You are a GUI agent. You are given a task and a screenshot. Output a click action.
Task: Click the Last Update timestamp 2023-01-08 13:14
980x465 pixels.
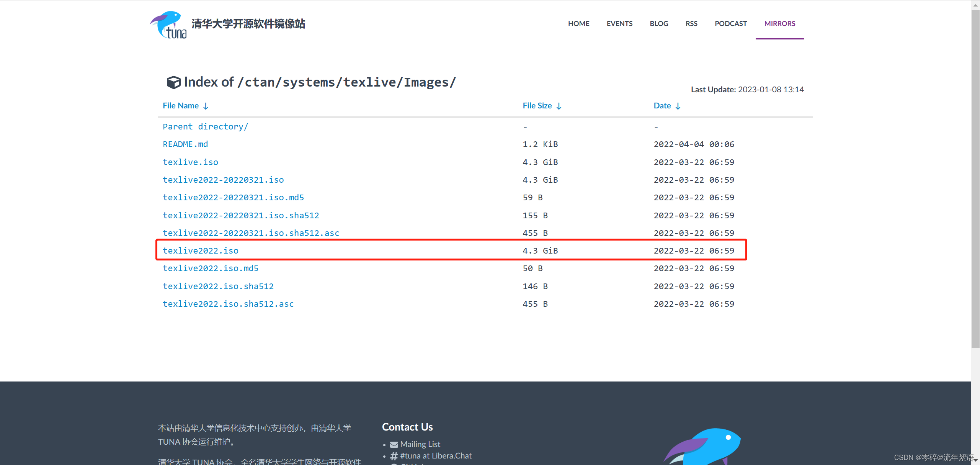tap(771, 90)
